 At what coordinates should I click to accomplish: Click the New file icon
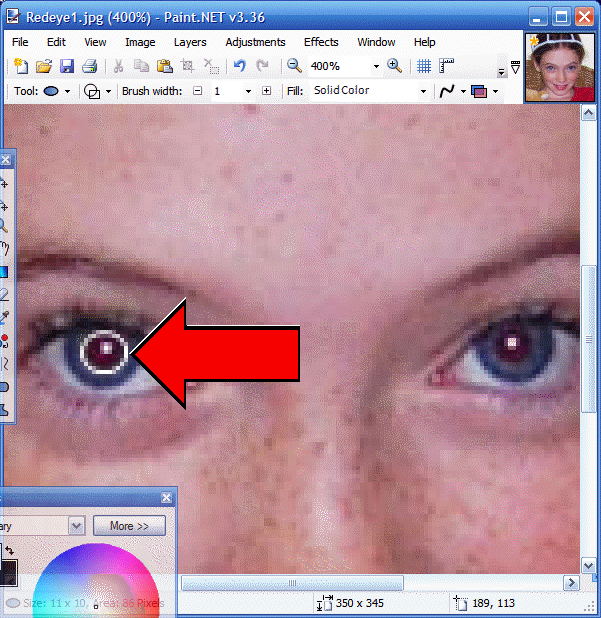coord(21,66)
